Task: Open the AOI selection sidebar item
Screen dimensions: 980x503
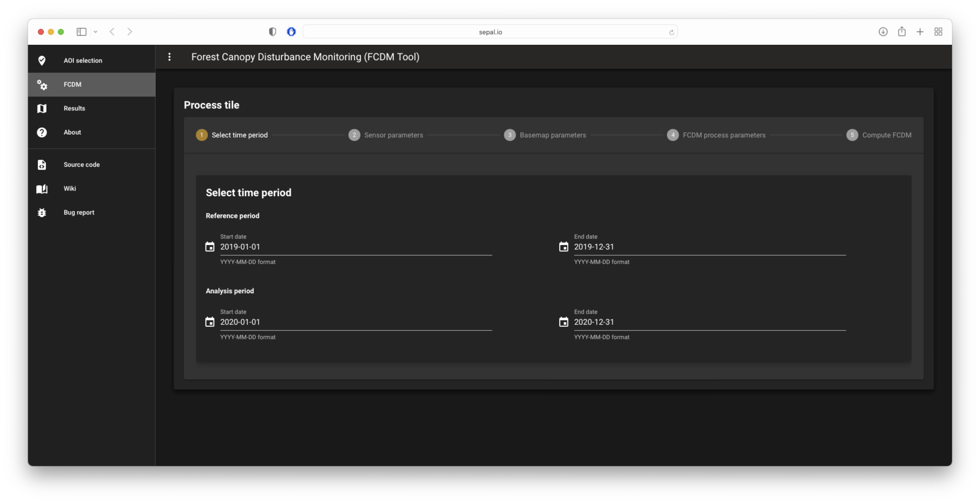Action: coord(82,61)
